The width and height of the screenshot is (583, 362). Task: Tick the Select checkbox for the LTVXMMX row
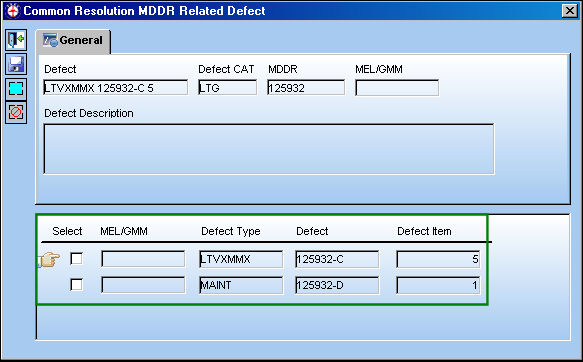click(x=76, y=258)
